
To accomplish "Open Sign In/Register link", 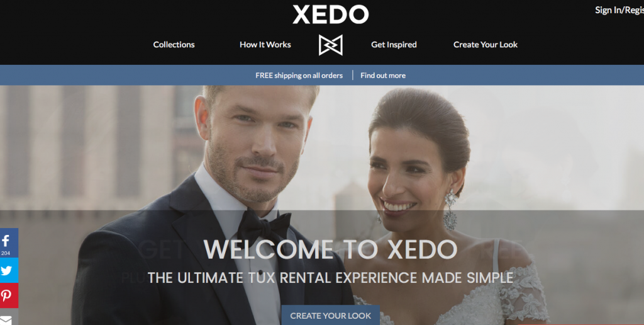I will tap(619, 11).
